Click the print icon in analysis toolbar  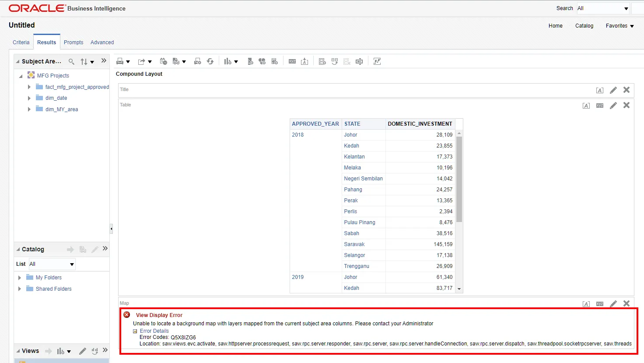(120, 62)
